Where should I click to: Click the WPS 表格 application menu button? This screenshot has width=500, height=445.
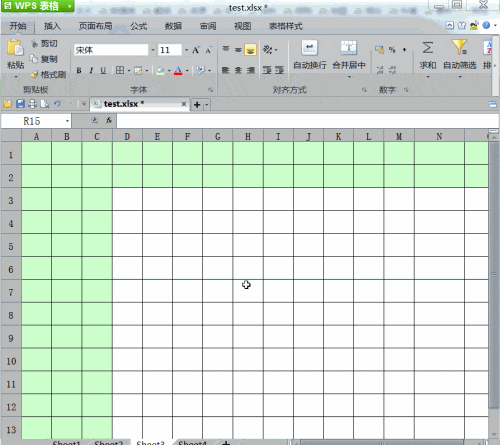(x=37, y=6)
